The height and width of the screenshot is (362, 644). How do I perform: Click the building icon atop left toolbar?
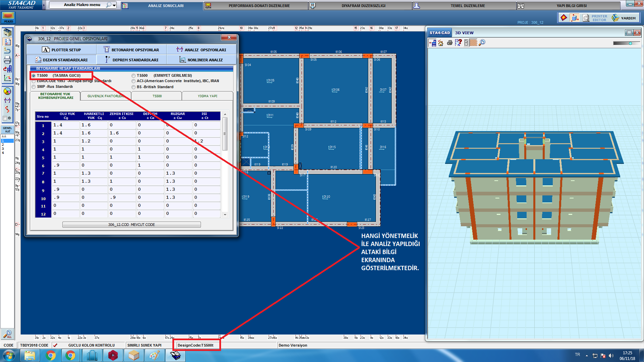coord(7,33)
